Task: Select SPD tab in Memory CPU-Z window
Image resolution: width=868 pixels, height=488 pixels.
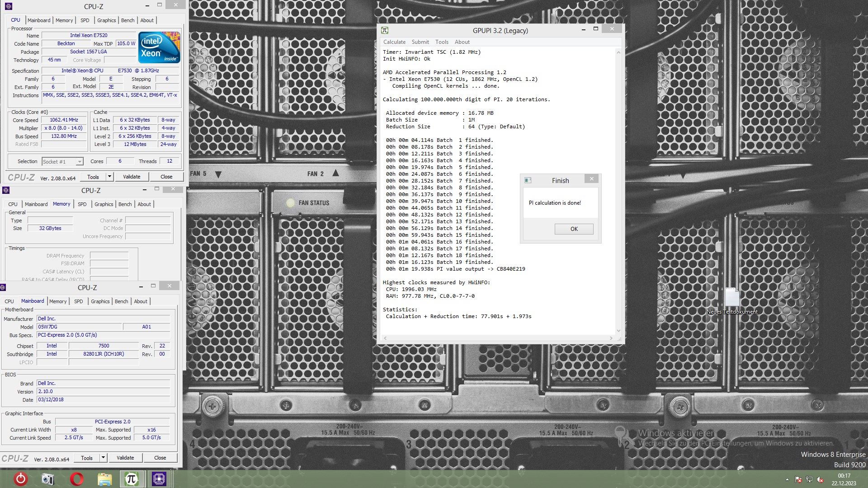Action: pyautogui.click(x=82, y=204)
